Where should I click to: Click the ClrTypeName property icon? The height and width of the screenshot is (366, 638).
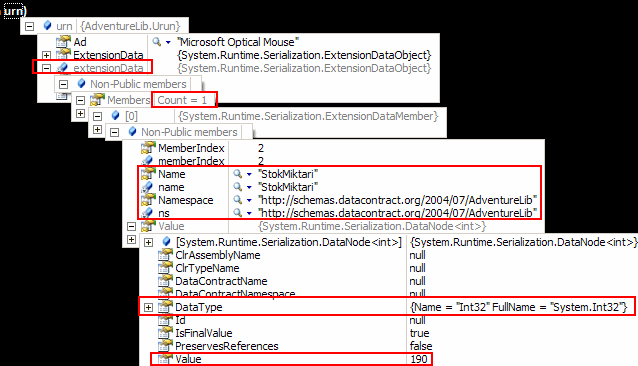tap(165, 268)
